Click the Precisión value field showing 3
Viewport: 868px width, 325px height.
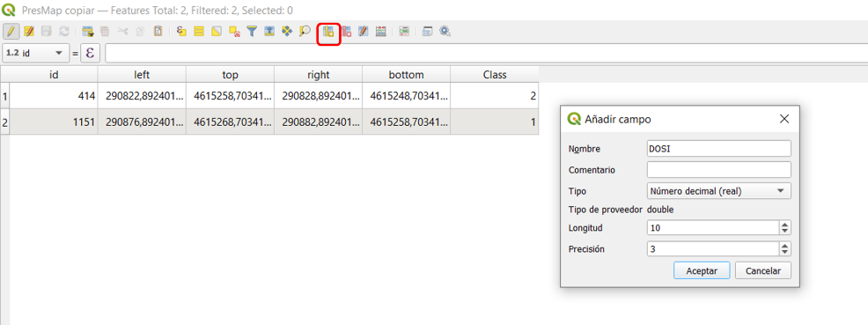pos(712,249)
